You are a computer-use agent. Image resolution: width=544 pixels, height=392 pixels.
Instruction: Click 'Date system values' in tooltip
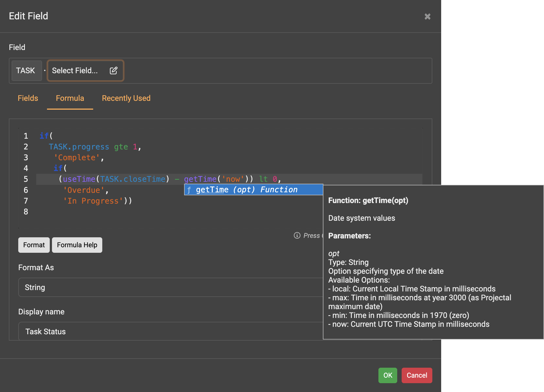point(362,218)
